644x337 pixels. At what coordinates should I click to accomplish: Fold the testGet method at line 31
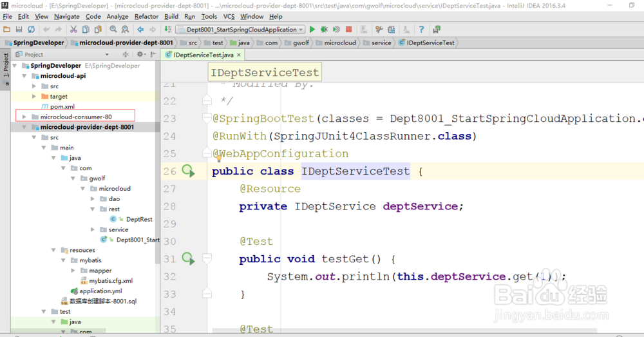point(207,258)
